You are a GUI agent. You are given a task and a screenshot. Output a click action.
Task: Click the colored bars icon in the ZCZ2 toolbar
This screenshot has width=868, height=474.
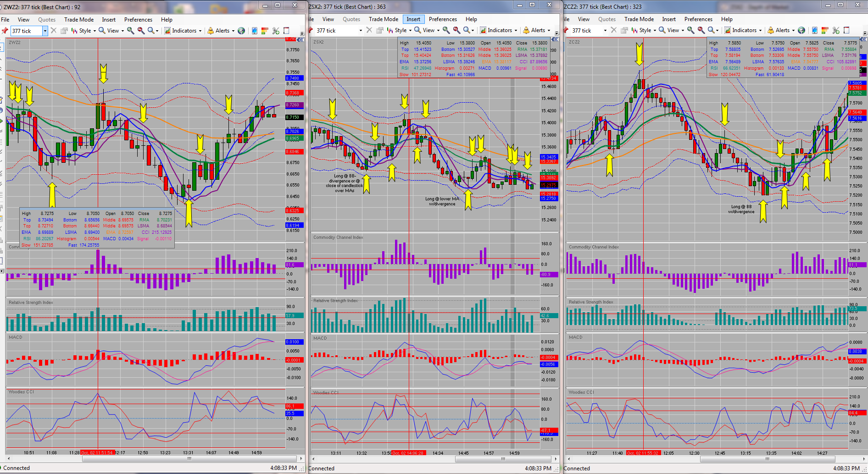click(x=825, y=30)
